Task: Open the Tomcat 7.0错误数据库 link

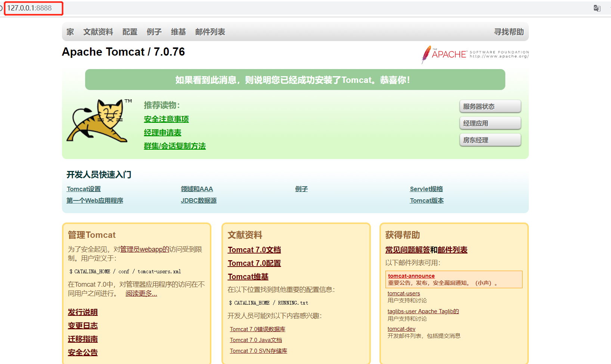Action: (257, 329)
